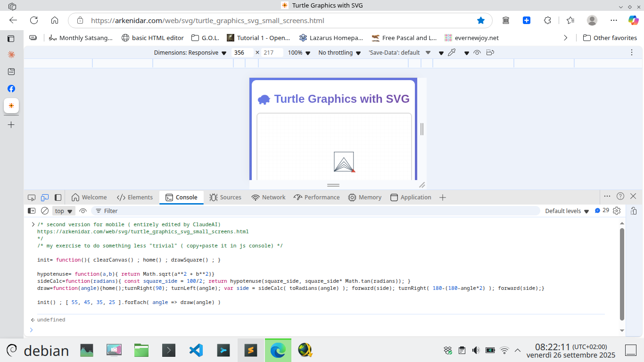
Task: Click the favorite star in address bar
Action: pyautogui.click(x=480, y=20)
